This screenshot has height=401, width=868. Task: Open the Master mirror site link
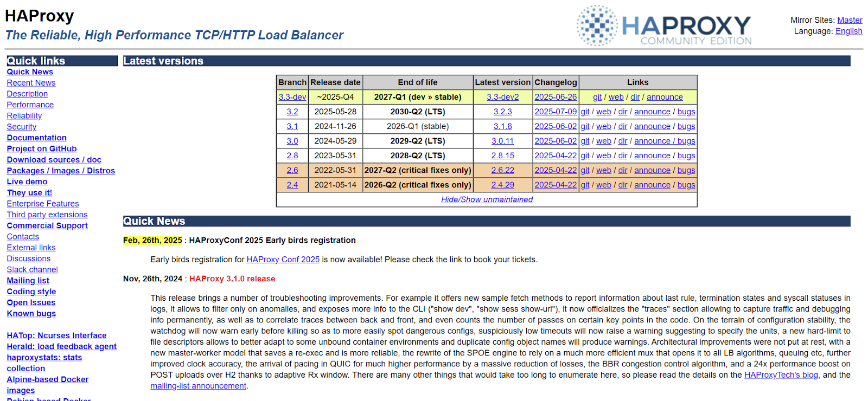coord(850,20)
